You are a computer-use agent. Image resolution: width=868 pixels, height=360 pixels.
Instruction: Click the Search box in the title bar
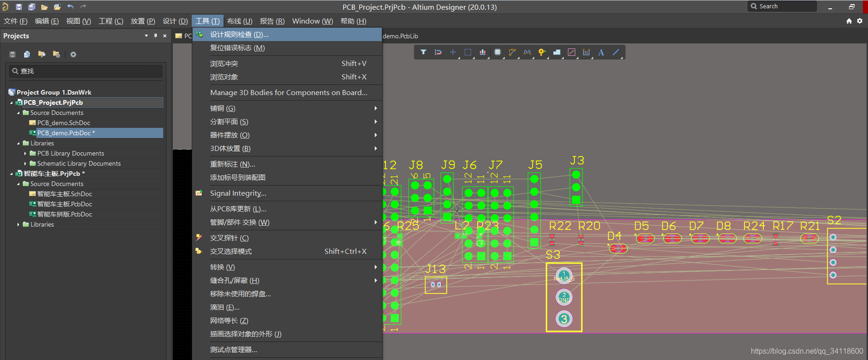(782, 6)
